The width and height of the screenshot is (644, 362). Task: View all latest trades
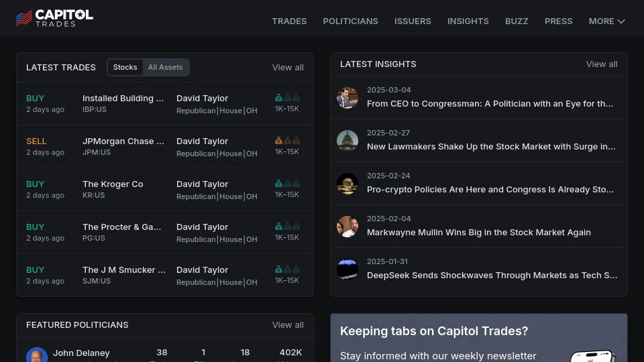click(288, 67)
